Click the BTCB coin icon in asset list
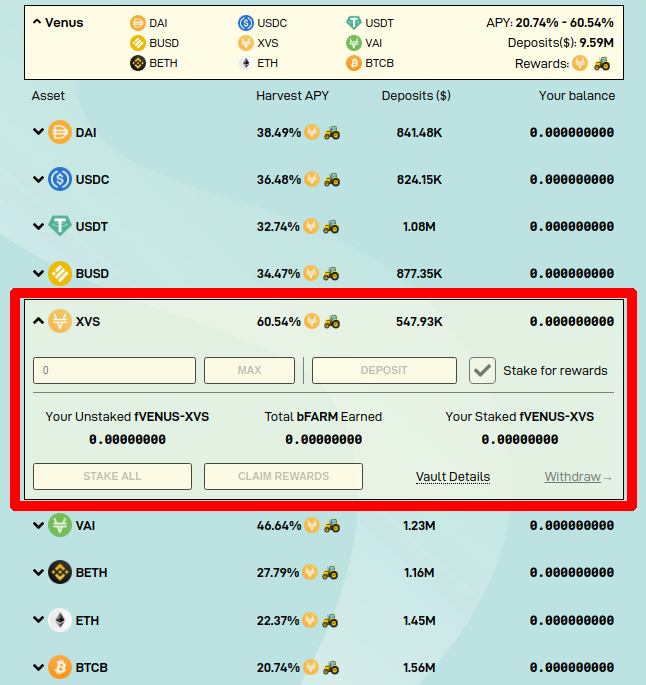The image size is (646, 685). point(60,667)
